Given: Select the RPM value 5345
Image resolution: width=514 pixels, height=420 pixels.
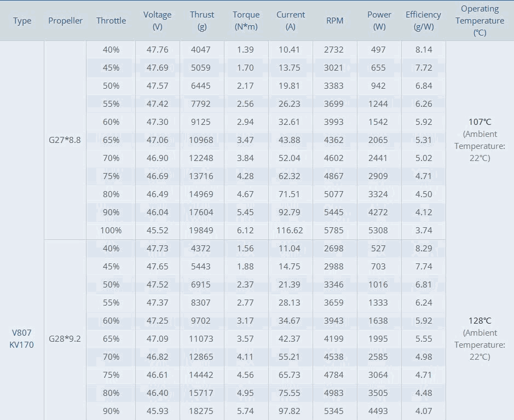Looking at the screenshot, I should click(x=334, y=411).
